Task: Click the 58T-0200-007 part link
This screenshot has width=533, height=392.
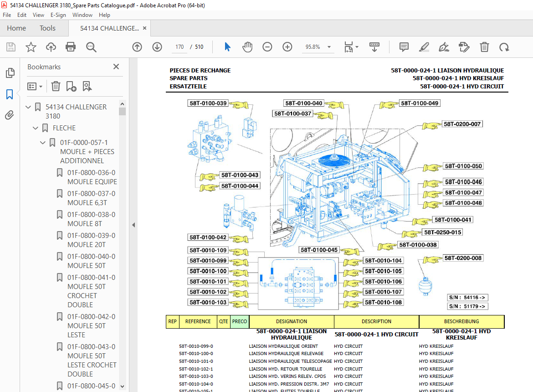Action: point(462,124)
